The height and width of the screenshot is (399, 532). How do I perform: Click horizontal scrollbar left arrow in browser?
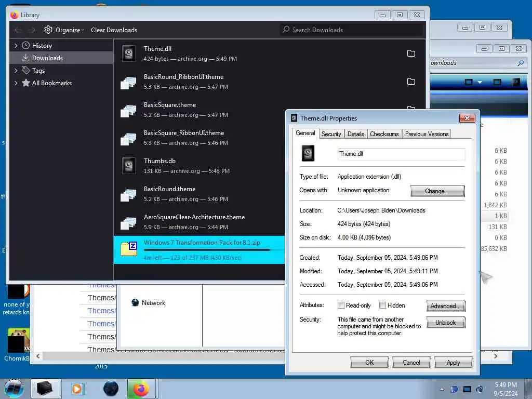point(38,356)
